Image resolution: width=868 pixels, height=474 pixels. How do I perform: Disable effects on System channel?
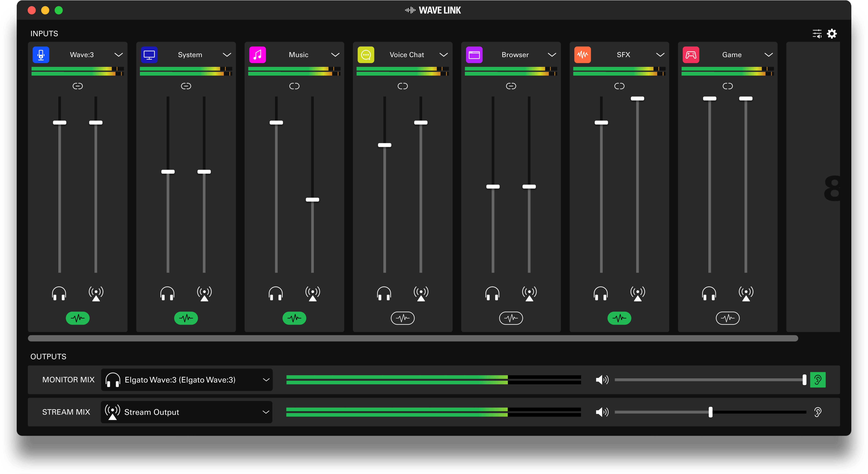tap(186, 318)
